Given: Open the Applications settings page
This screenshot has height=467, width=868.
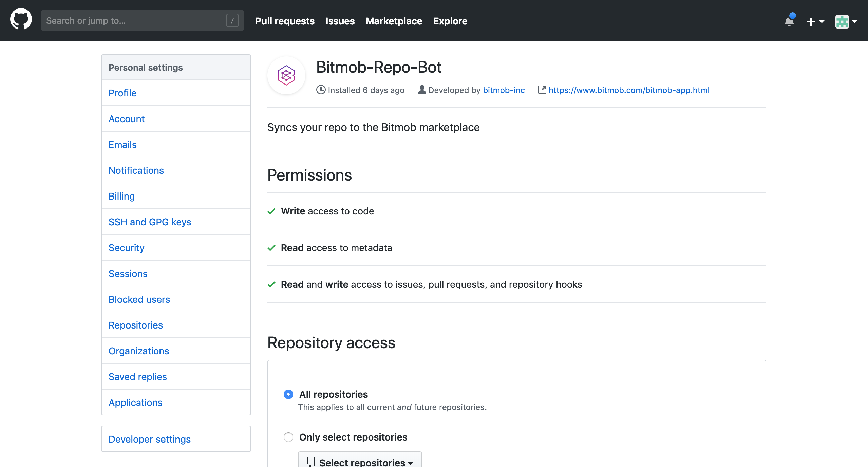Looking at the screenshot, I should pos(176,403).
